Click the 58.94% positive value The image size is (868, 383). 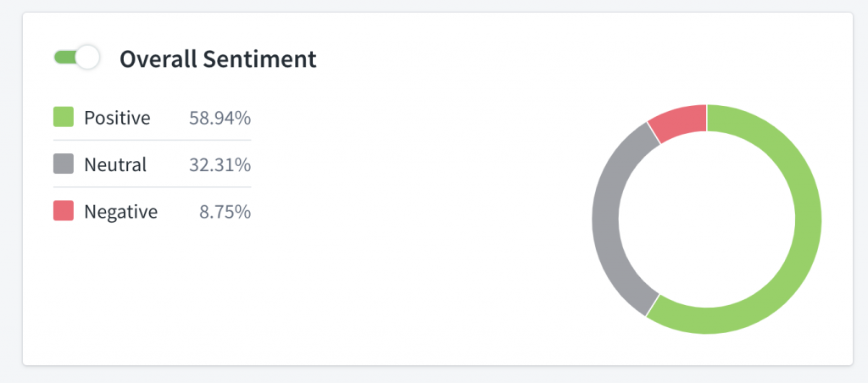220,118
